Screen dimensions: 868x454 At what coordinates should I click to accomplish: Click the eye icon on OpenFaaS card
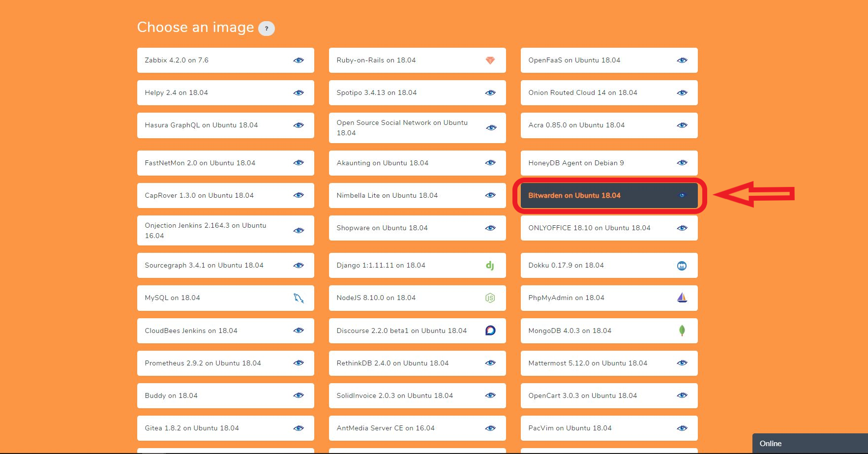click(682, 61)
